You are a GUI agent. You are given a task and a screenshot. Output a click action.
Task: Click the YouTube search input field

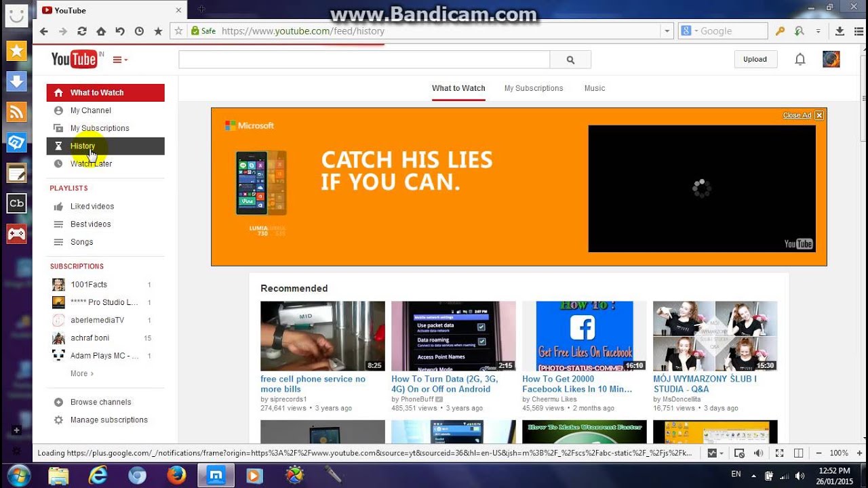tap(364, 60)
